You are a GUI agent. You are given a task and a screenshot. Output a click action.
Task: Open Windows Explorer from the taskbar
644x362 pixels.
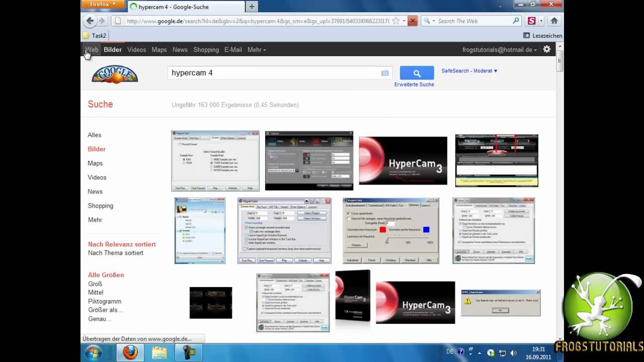tap(159, 352)
